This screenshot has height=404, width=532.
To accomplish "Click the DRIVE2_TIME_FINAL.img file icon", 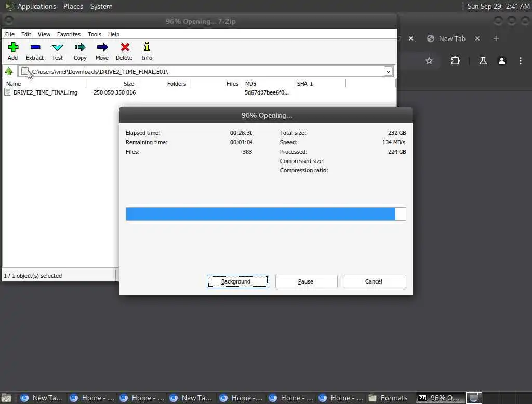I will pyautogui.click(x=8, y=92).
